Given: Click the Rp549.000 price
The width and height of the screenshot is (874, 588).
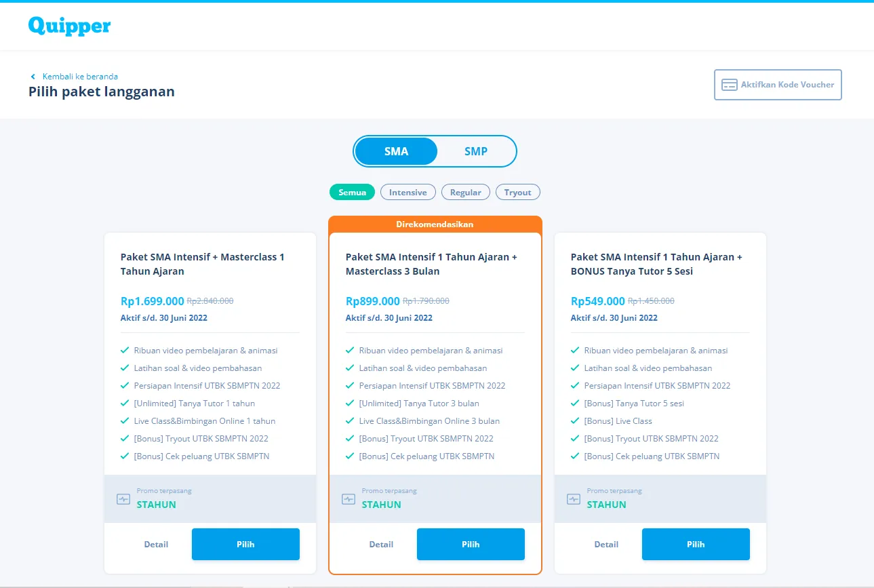Looking at the screenshot, I should point(598,301).
